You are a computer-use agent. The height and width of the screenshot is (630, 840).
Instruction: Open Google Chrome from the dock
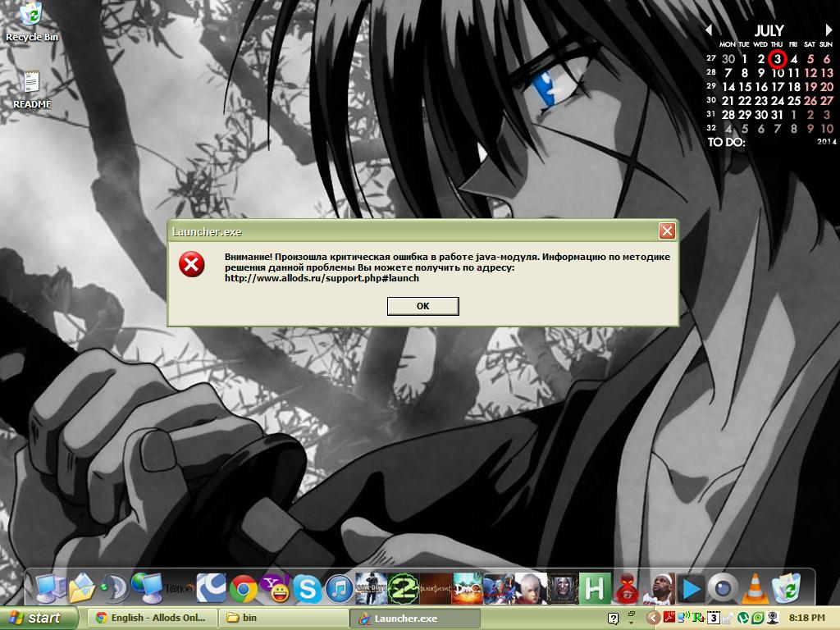click(242, 588)
